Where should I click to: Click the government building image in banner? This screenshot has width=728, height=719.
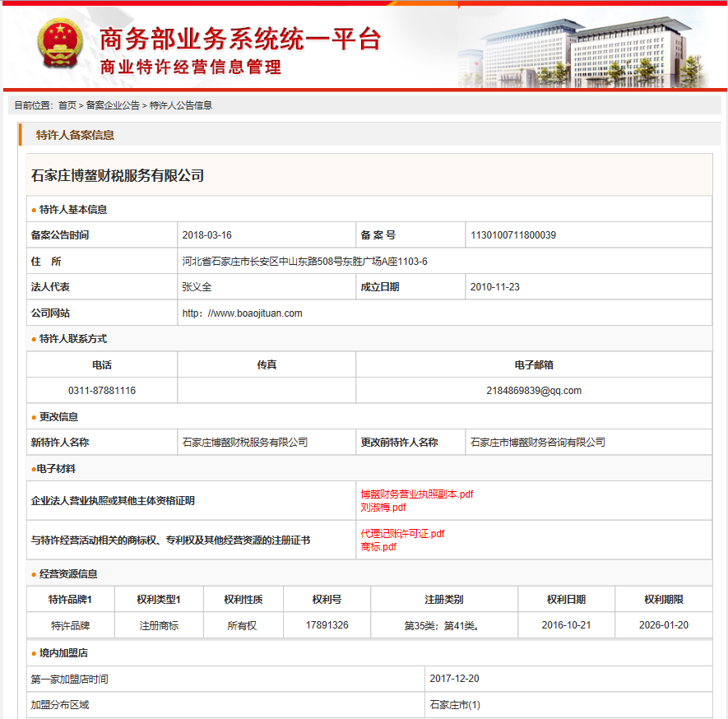[591, 49]
